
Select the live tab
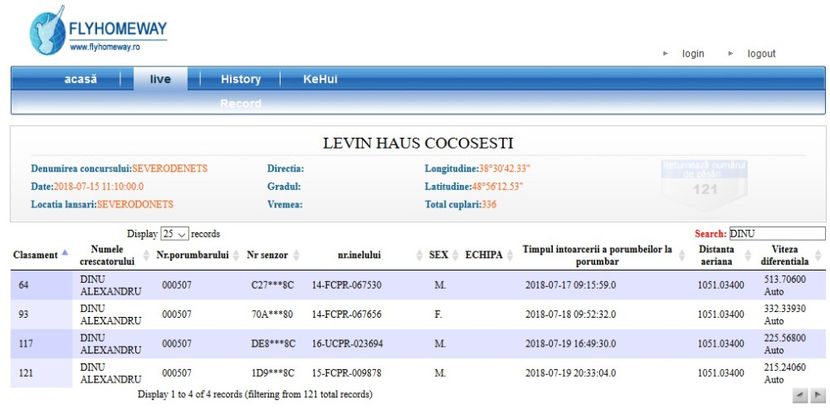tap(160, 80)
